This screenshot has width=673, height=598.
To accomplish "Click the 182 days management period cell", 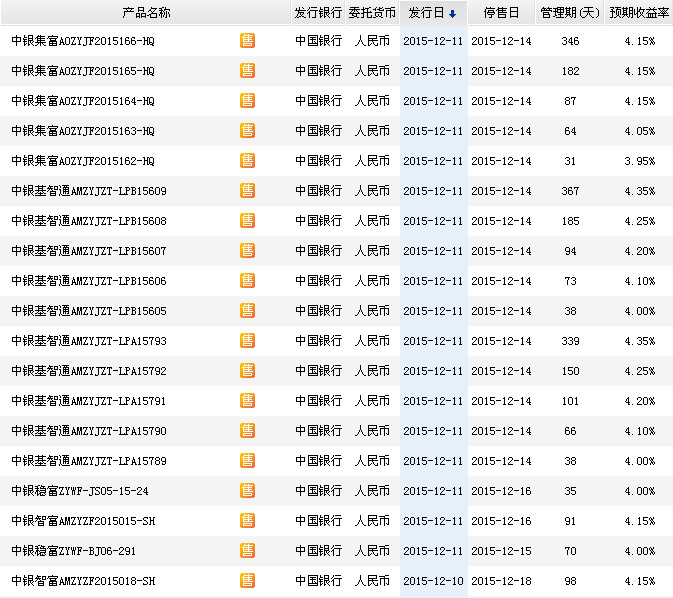I will pyautogui.click(x=570, y=71).
